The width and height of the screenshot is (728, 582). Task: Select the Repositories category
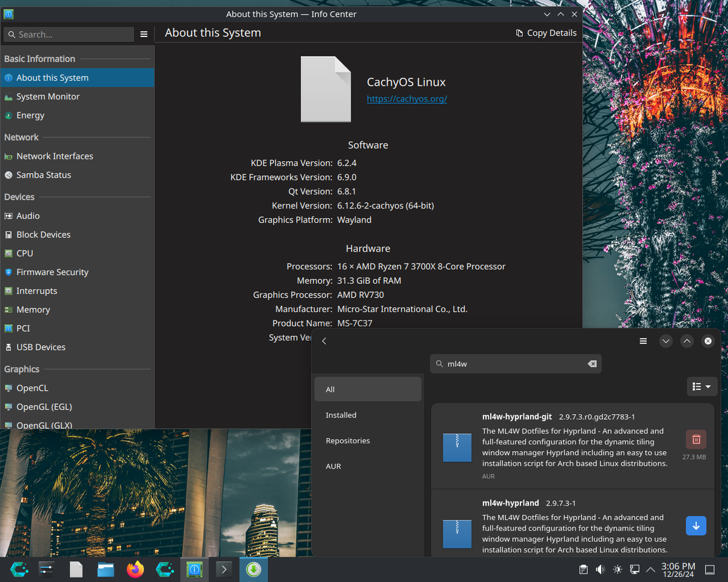click(x=368, y=441)
